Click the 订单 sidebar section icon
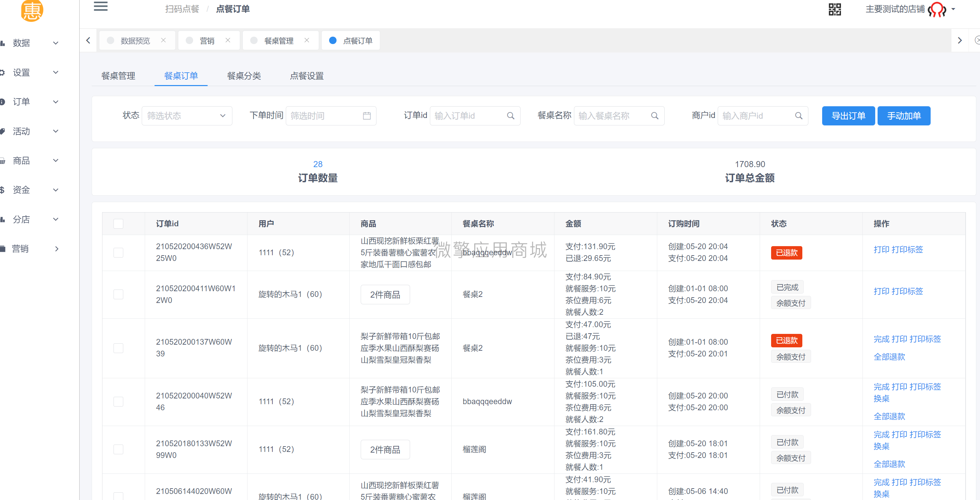The height and width of the screenshot is (500, 980). coord(4,101)
